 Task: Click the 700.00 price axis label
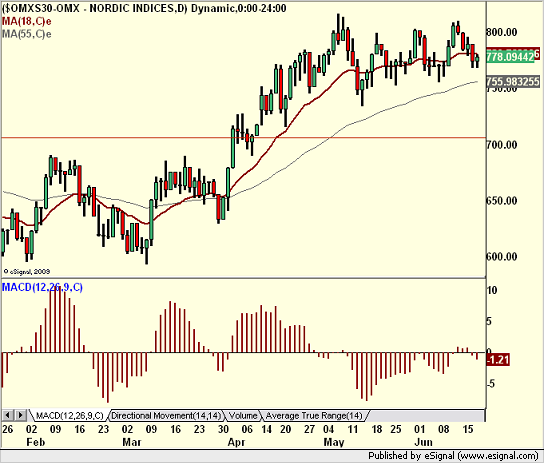pos(502,145)
